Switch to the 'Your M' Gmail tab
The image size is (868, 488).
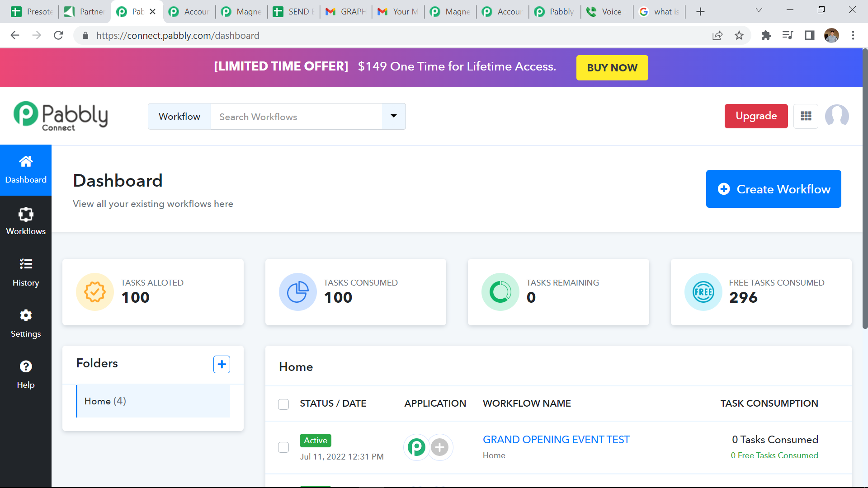click(398, 11)
